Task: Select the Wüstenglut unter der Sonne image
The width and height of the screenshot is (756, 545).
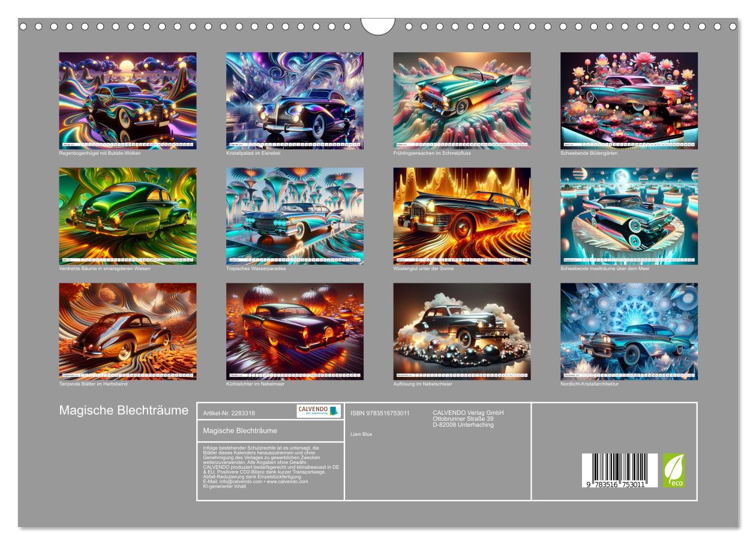Action: click(x=461, y=215)
